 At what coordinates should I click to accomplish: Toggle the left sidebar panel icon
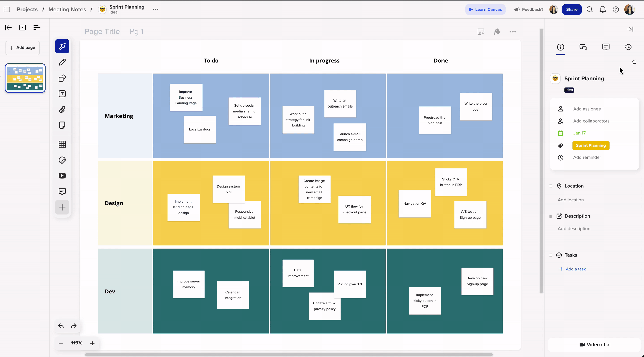(x=7, y=9)
